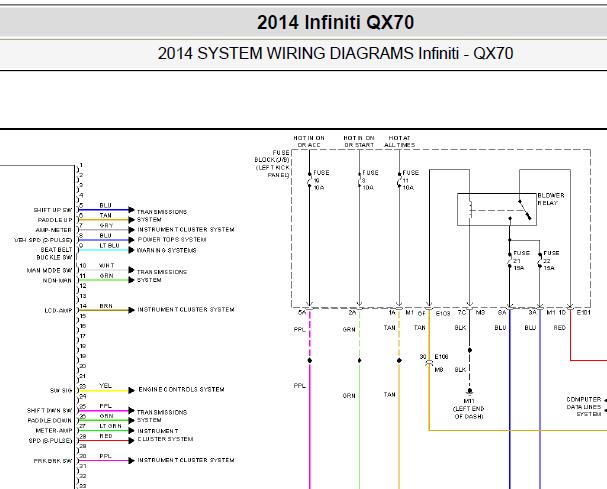
Task: Click the 'METER-AMP' pin label
Action: pos(54,431)
